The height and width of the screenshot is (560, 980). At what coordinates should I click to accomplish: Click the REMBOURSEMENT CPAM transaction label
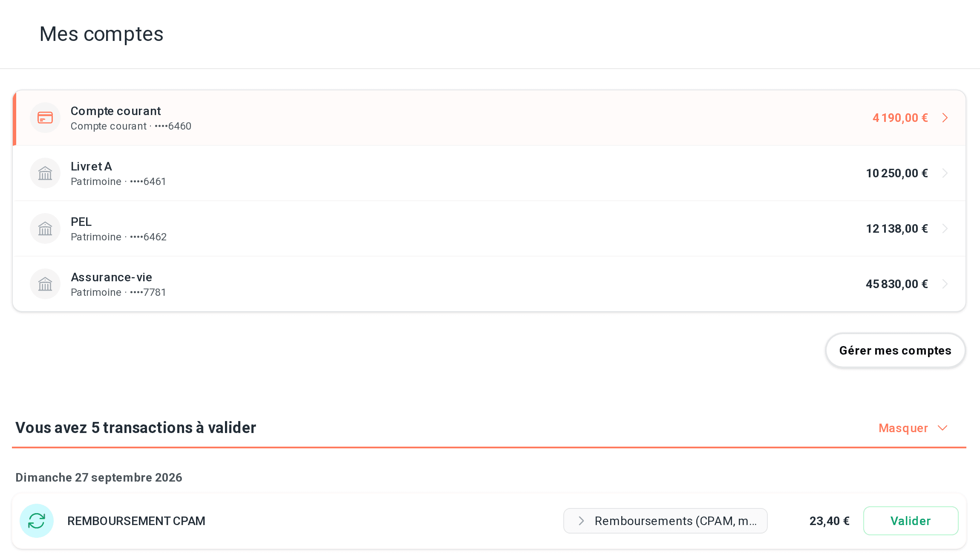[x=136, y=521]
